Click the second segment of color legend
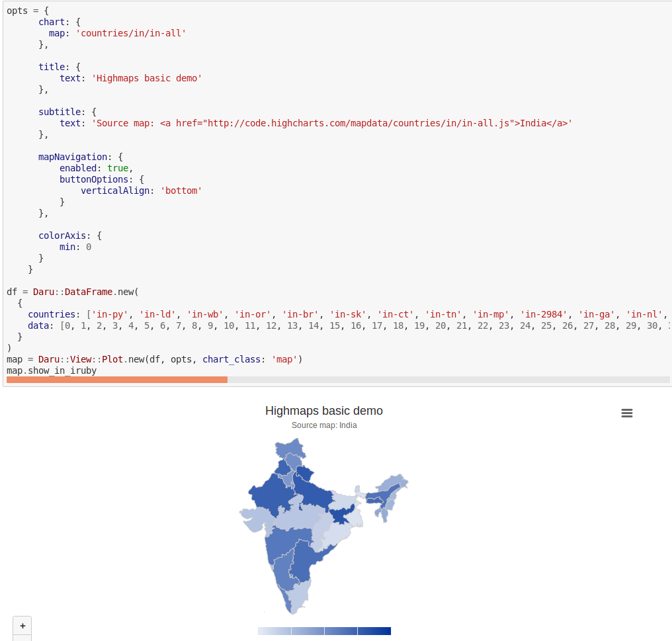Image resolution: width=672 pixels, height=641 pixels. tap(308, 630)
